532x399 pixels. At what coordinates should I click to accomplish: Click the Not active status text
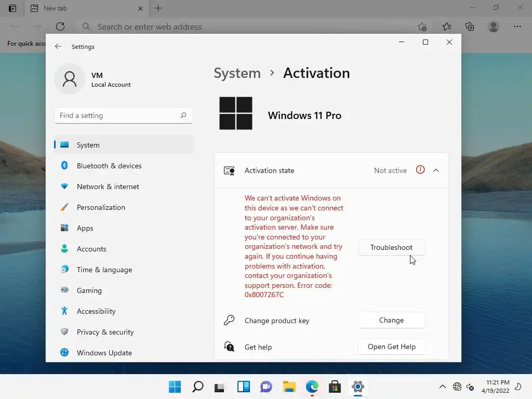tap(390, 170)
